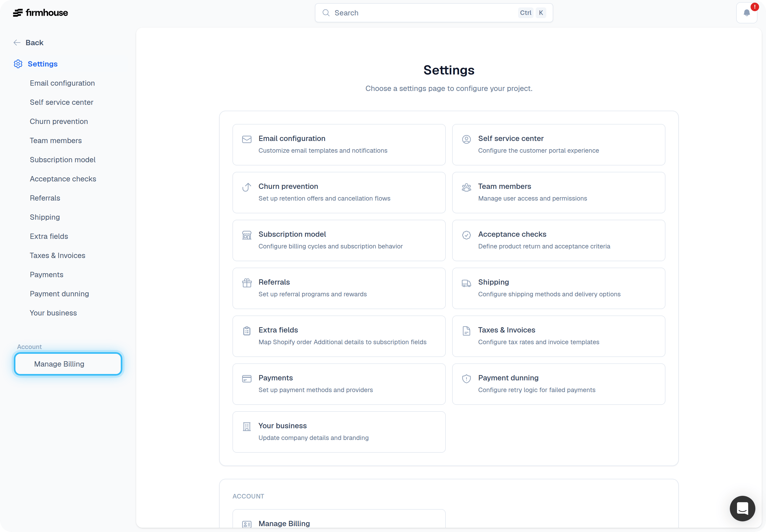
Task: Open the Extra fields card title
Action: coord(278,330)
